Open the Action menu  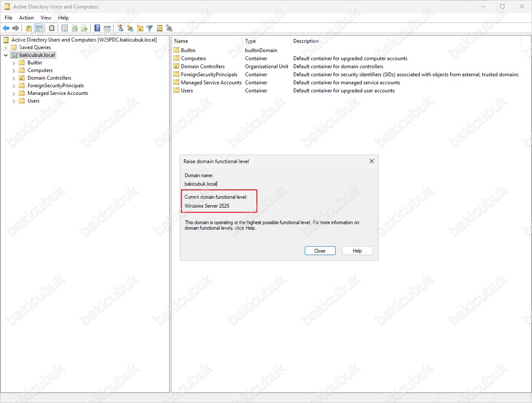pyautogui.click(x=26, y=18)
